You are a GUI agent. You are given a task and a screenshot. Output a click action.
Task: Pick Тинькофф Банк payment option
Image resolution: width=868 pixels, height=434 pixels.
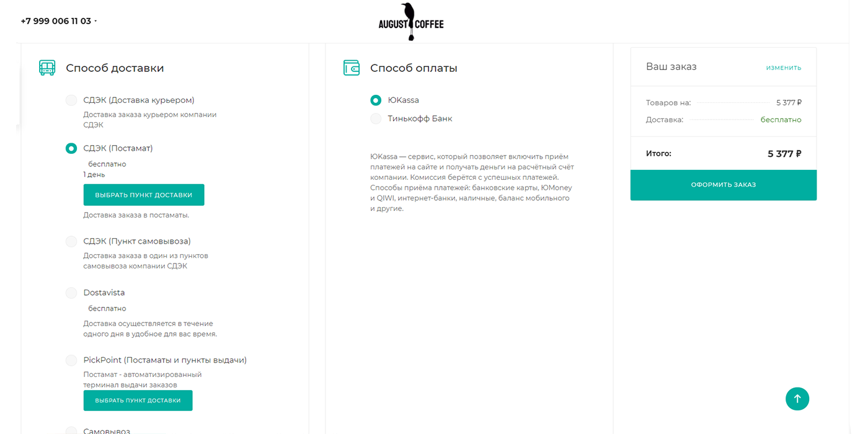(x=376, y=118)
